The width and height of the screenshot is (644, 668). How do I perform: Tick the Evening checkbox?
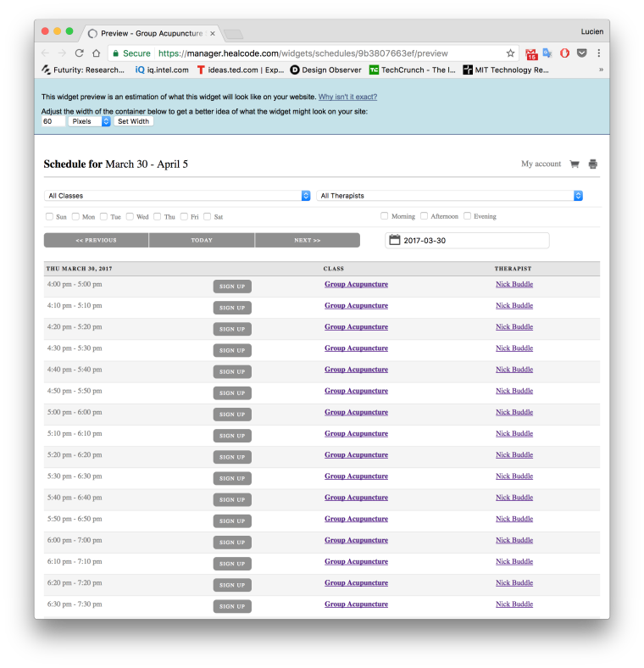pyautogui.click(x=467, y=216)
